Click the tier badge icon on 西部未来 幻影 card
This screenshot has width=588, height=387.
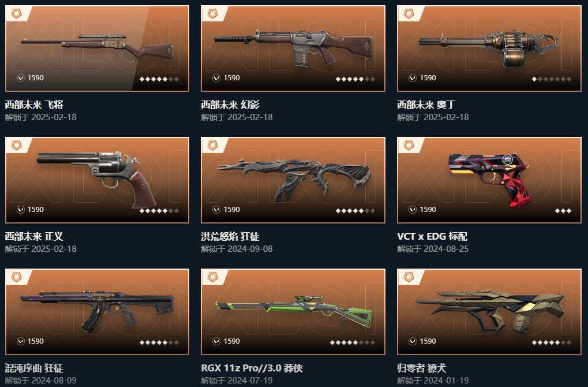click(x=212, y=14)
